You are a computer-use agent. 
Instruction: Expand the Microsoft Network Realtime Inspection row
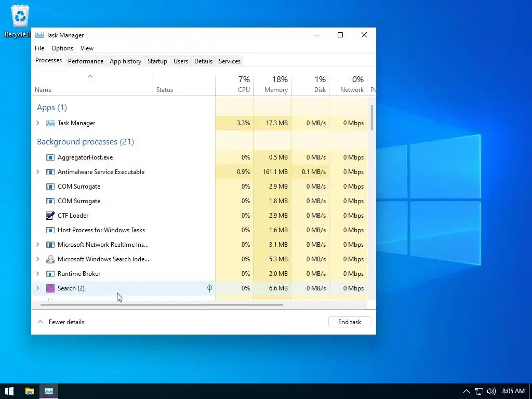click(x=37, y=245)
